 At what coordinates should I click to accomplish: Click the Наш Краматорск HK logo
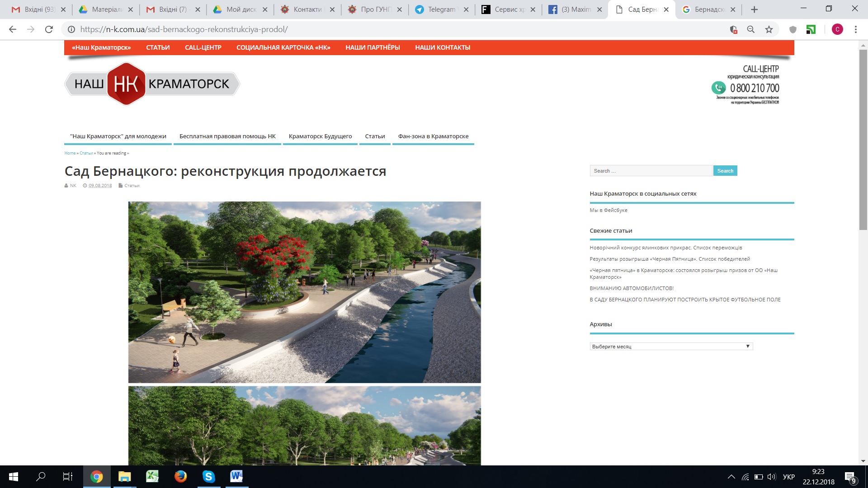[152, 84]
